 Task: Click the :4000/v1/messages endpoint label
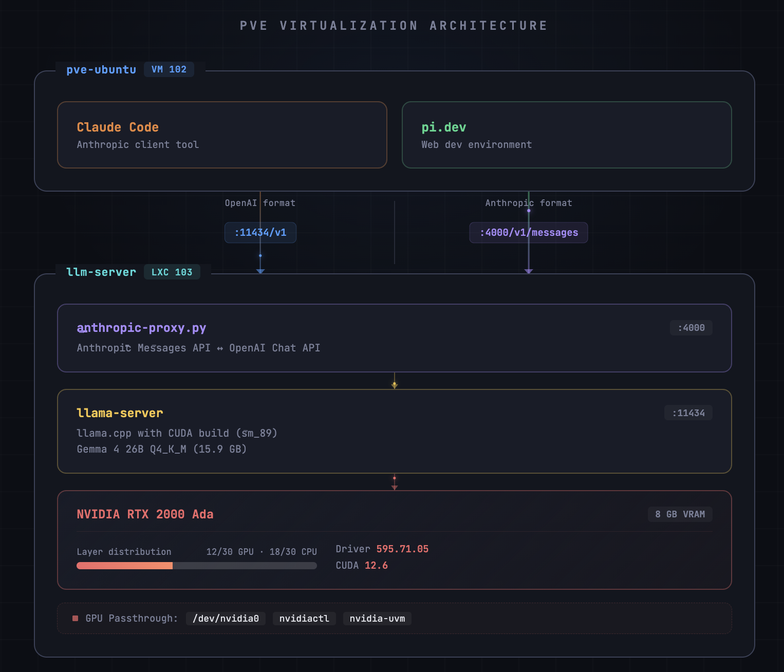point(529,232)
